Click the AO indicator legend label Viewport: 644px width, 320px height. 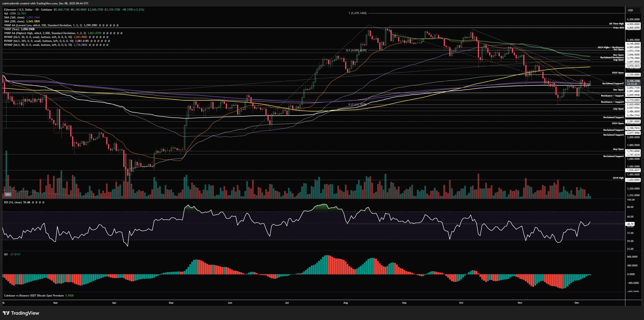[x=6, y=254]
